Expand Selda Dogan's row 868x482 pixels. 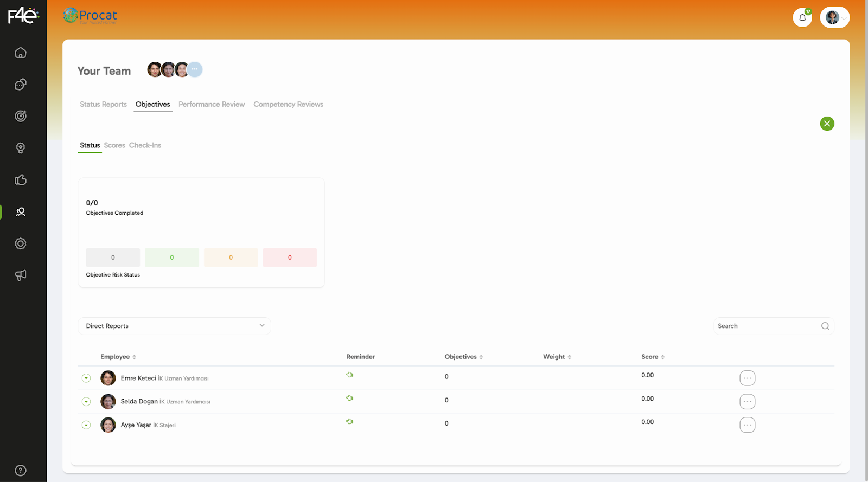point(86,402)
